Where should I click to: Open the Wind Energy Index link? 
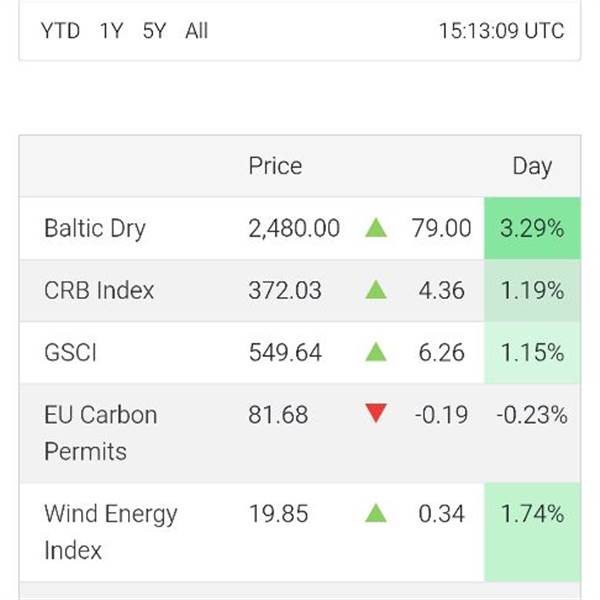pos(110,532)
